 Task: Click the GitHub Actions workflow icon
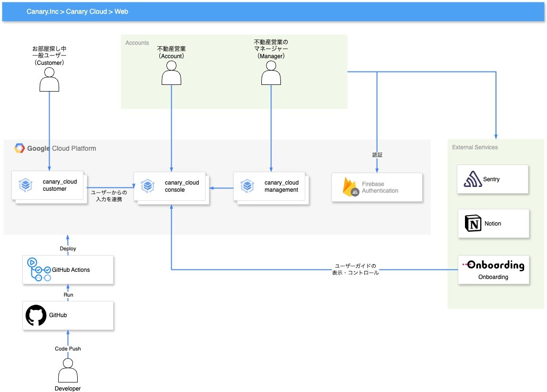[39, 269]
